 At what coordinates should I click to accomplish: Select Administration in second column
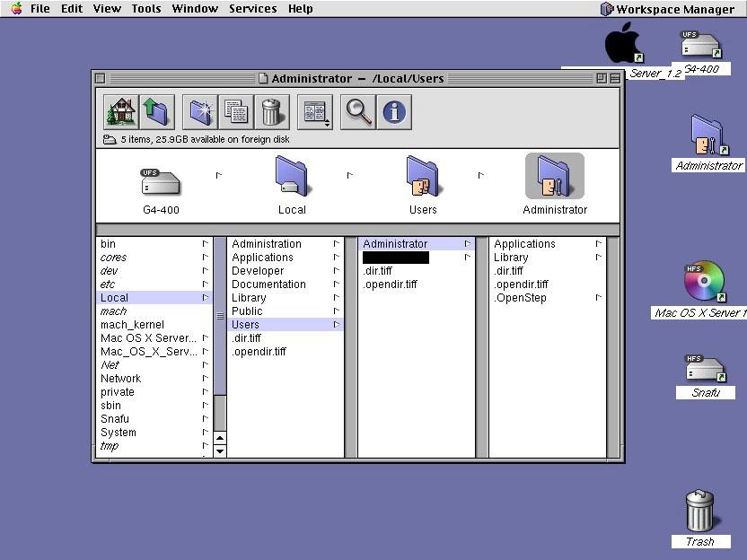(x=286, y=244)
